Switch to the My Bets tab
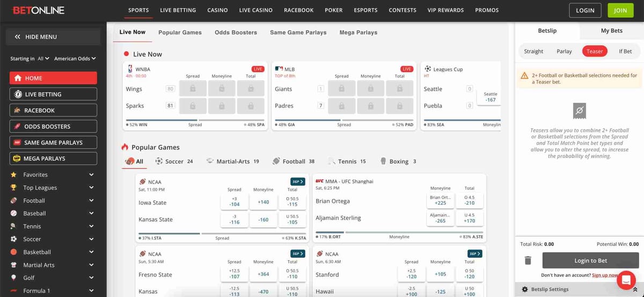The width and height of the screenshot is (644, 297). [612, 31]
